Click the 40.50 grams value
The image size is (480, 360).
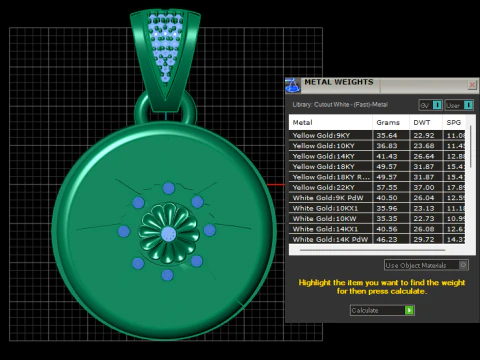click(x=387, y=198)
